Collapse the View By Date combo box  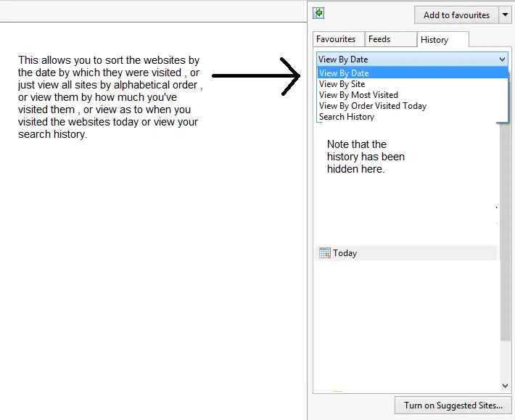point(503,59)
